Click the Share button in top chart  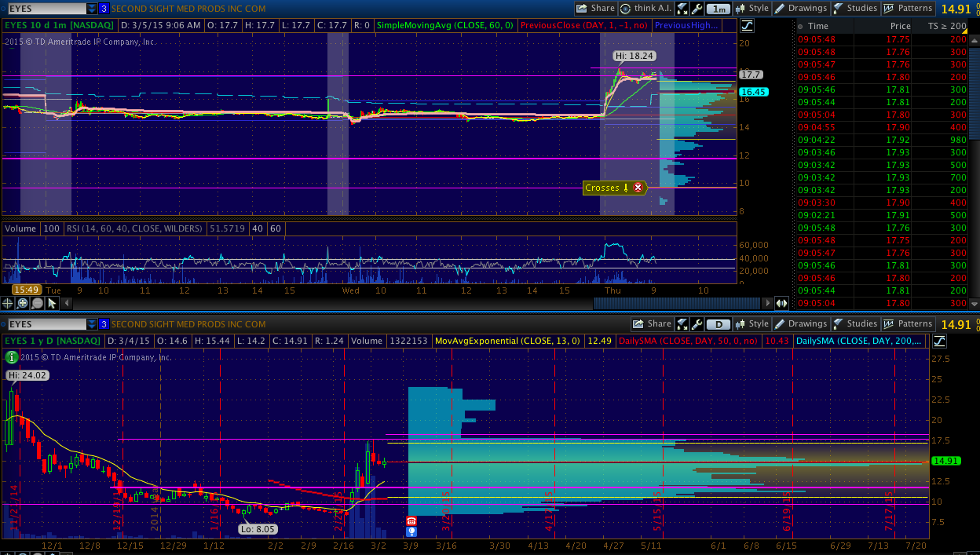595,9
